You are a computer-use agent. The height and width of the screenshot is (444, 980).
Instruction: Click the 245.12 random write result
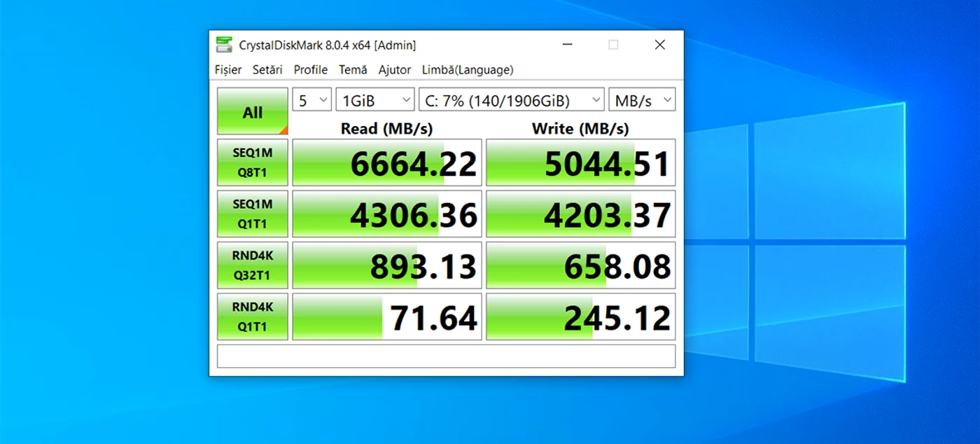click(x=581, y=317)
